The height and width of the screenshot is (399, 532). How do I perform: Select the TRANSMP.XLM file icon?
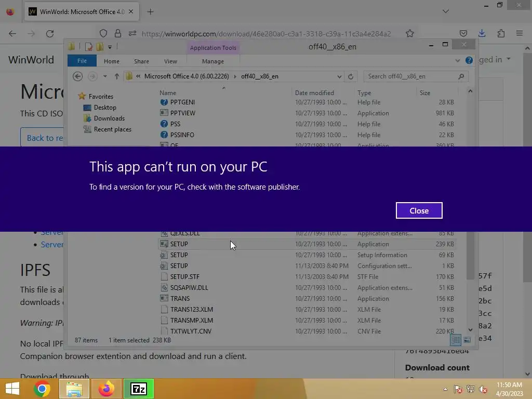(164, 320)
